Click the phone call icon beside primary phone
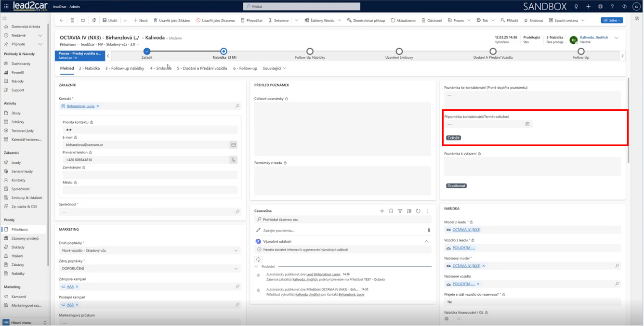644x326 pixels. pos(234,160)
